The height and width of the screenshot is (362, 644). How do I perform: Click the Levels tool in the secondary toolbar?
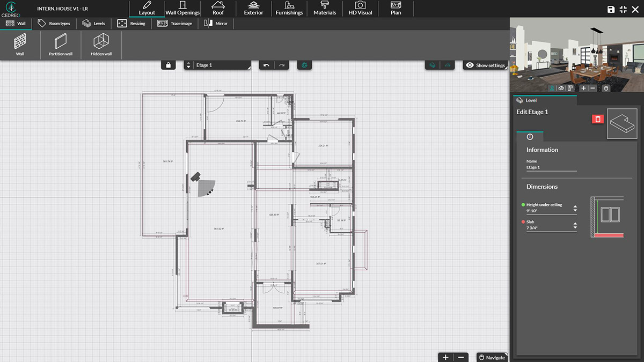point(94,23)
